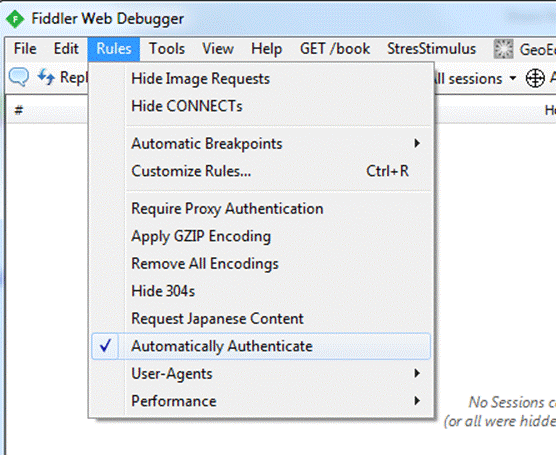Click the GeoEdge icon in menu bar
The image size is (556, 455).
point(504,49)
